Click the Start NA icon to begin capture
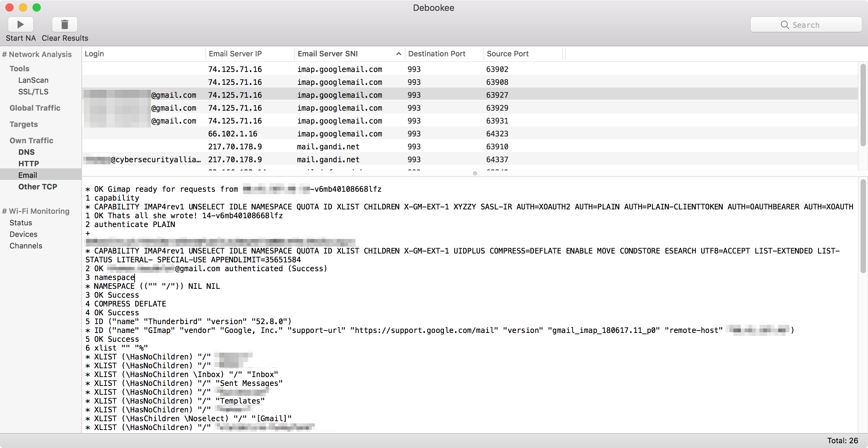Image resolution: width=868 pixels, height=448 pixels. pyautogui.click(x=21, y=24)
